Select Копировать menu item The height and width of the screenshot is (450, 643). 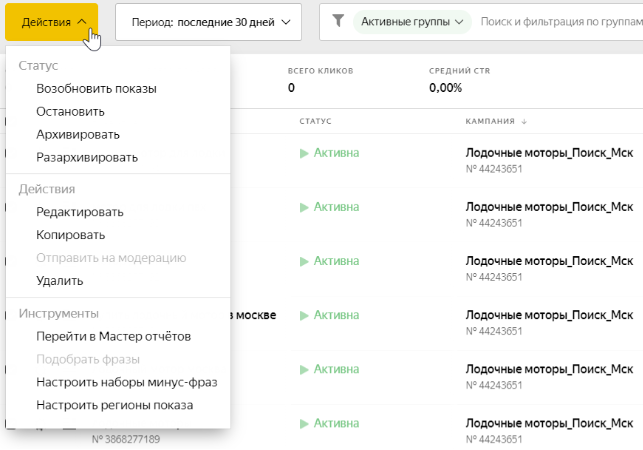click(70, 235)
